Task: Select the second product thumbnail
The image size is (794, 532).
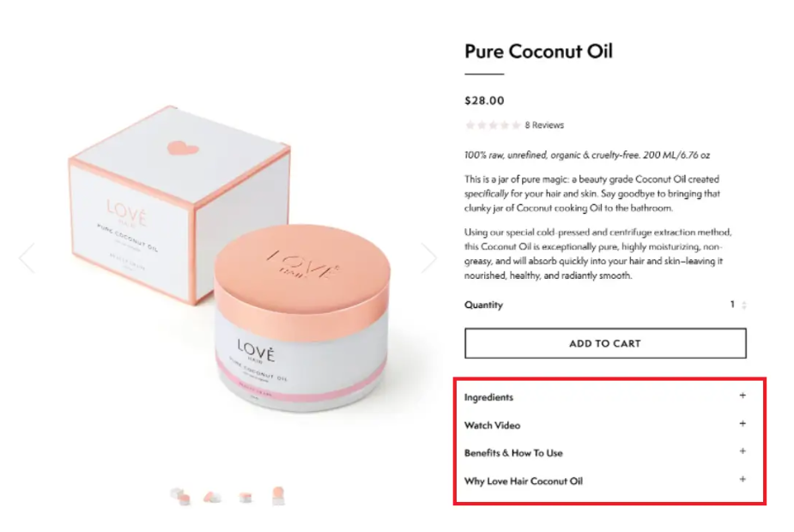Action: pyautogui.click(x=213, y=497)
